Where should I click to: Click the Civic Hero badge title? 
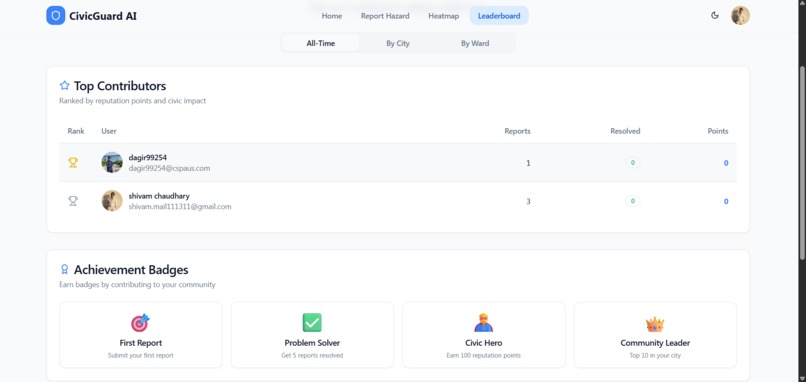click(x=483, y=343)
